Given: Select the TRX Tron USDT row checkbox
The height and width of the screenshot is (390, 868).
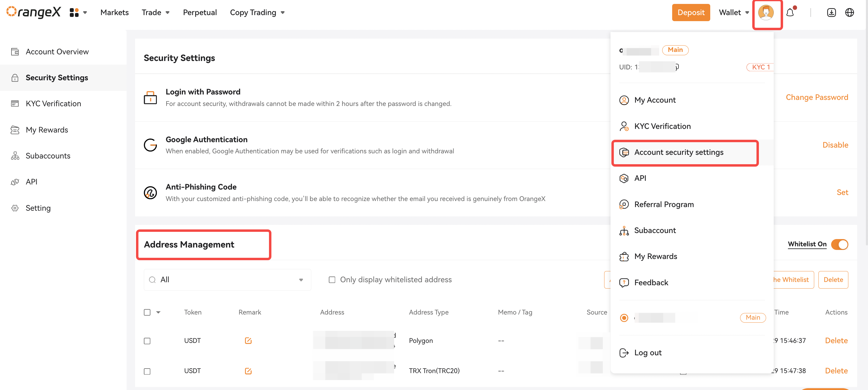Looking at the screenshot, I should [x=147, y=371].
